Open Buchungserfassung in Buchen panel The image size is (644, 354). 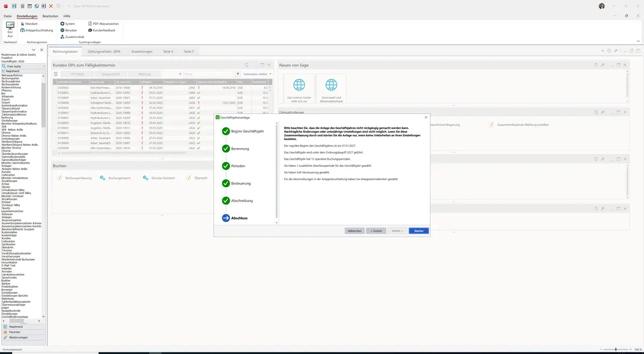[x=75, y=178]
